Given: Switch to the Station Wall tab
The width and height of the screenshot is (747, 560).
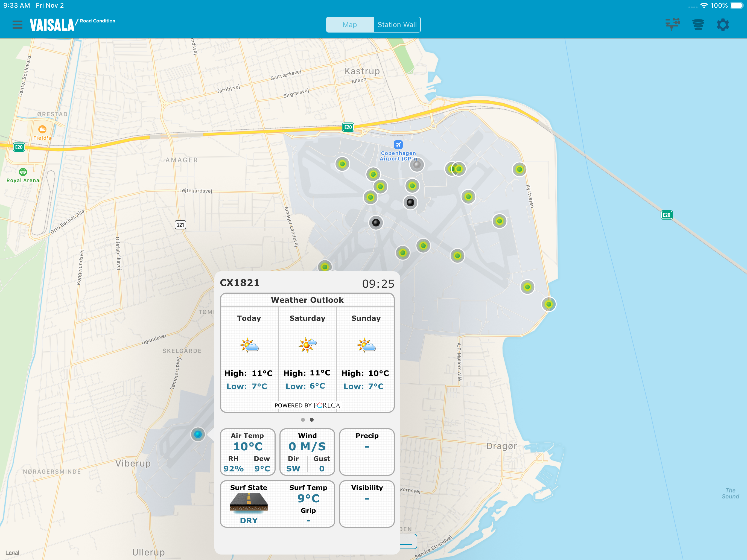Looking at the screenshot, I should (x=397, y=25).
